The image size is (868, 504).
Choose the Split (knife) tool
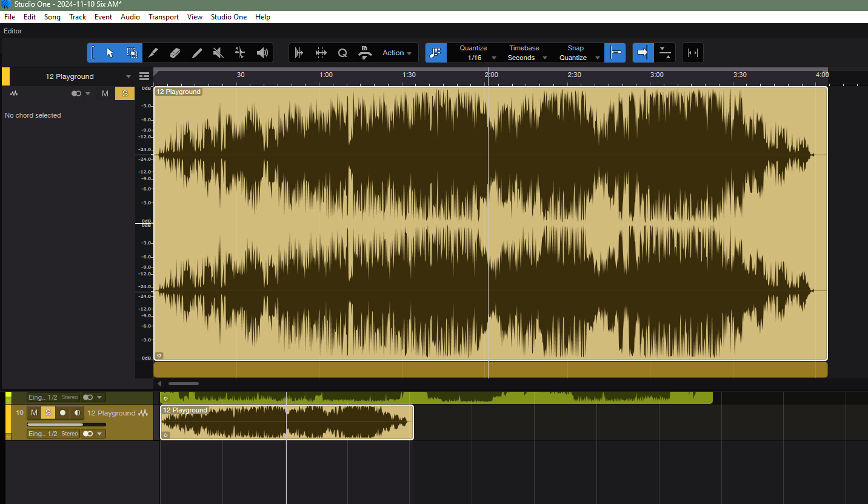pyautogui.click(x=153, y=53)
